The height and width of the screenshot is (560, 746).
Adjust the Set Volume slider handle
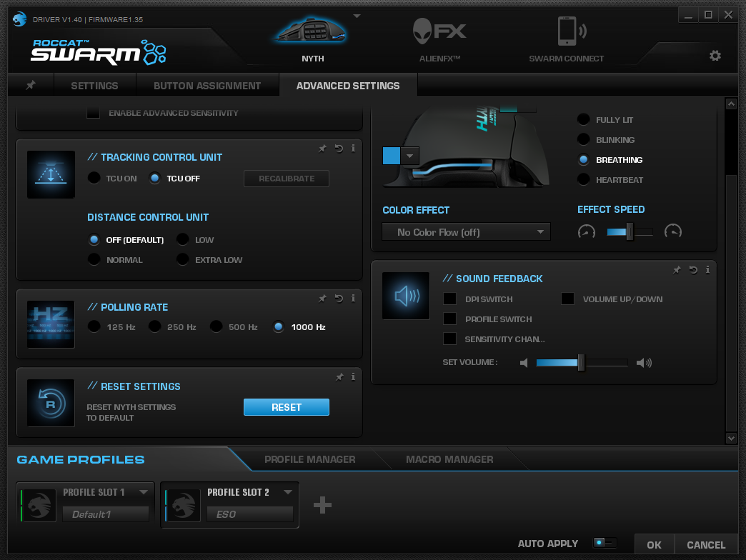tap(580, 363)
